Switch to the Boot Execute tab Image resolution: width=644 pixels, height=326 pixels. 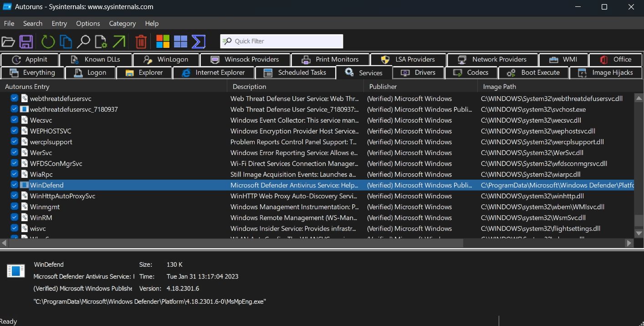click(x=534, y=72)
